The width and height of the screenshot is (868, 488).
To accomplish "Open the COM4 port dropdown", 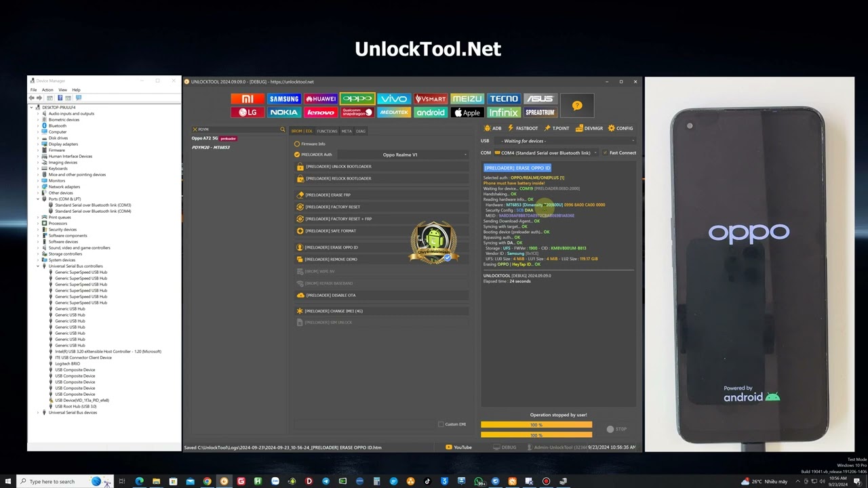I will click(546, 152).
